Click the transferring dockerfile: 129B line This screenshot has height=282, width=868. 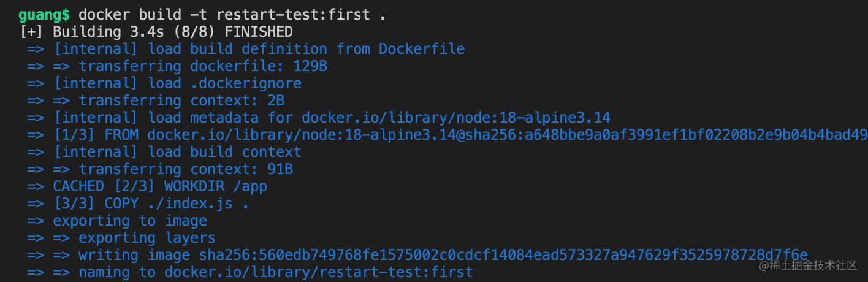coord(202,66)
